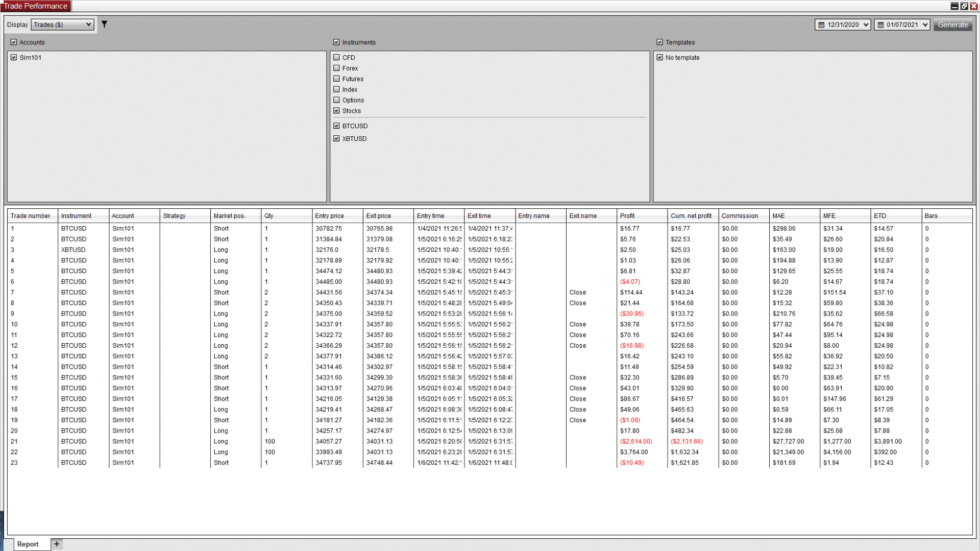This screenshot has width=980, height=551.
Task: Close the Trade Performance window
Action: 974,6
